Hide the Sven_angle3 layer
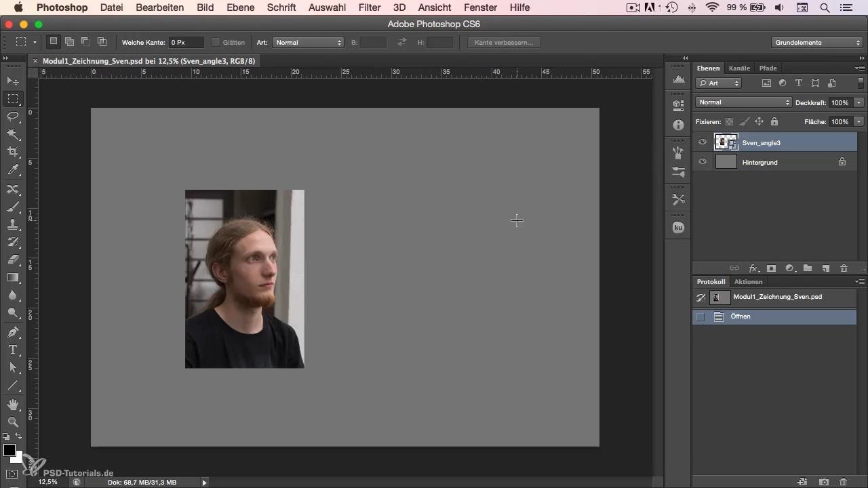This screenshot has width=868, height=488. [x=703, y=142]
